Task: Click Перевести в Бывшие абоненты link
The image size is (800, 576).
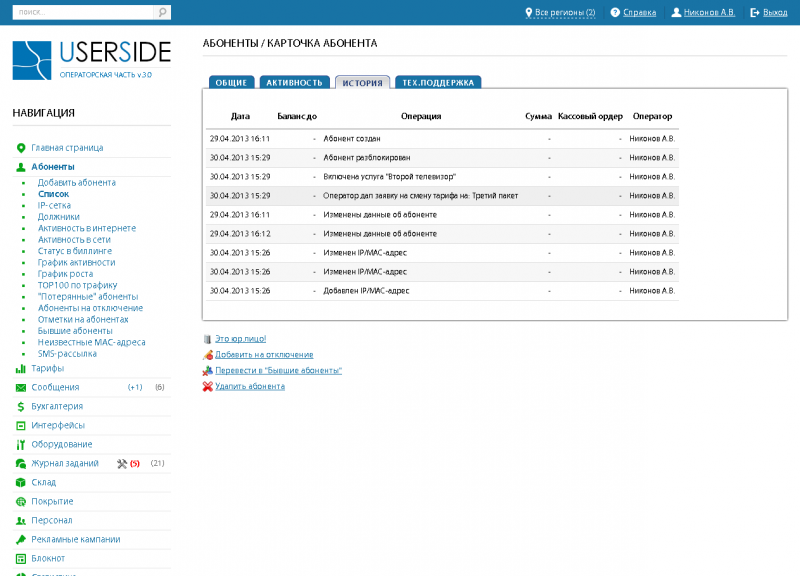Action: click(278, 371)
